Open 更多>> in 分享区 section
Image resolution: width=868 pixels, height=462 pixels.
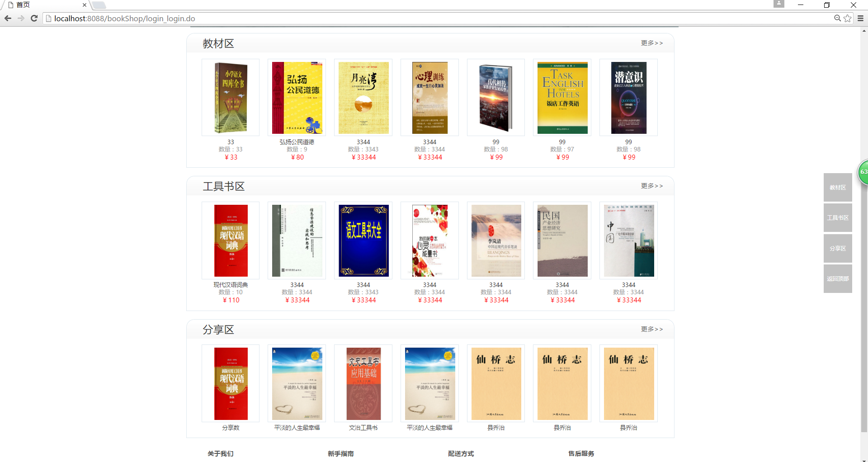tap(652, 329)
